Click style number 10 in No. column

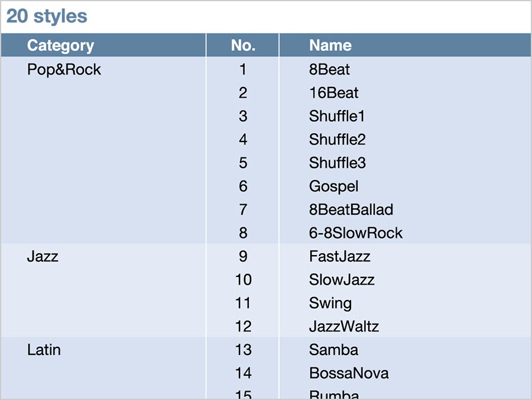click(243, 280)
